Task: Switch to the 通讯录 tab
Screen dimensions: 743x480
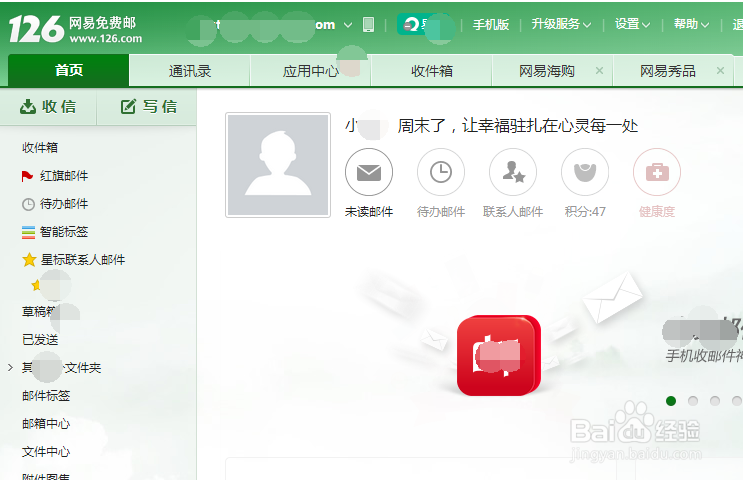Action: click(x=190, y=71)
